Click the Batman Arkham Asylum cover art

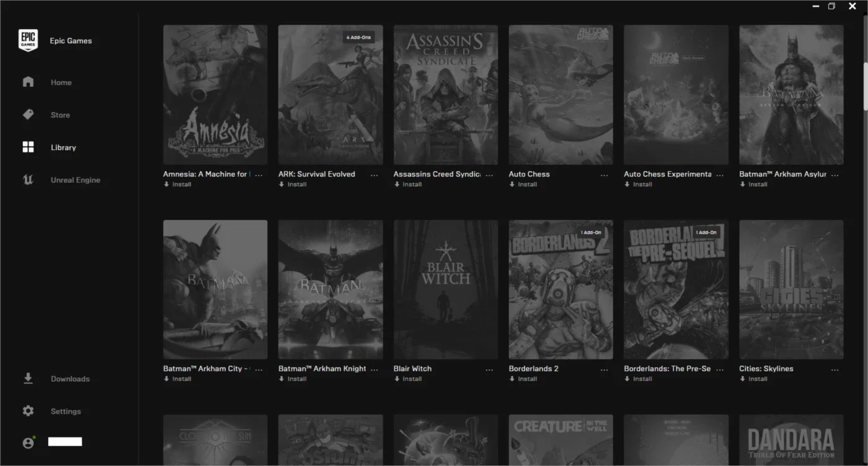[792, 95]
